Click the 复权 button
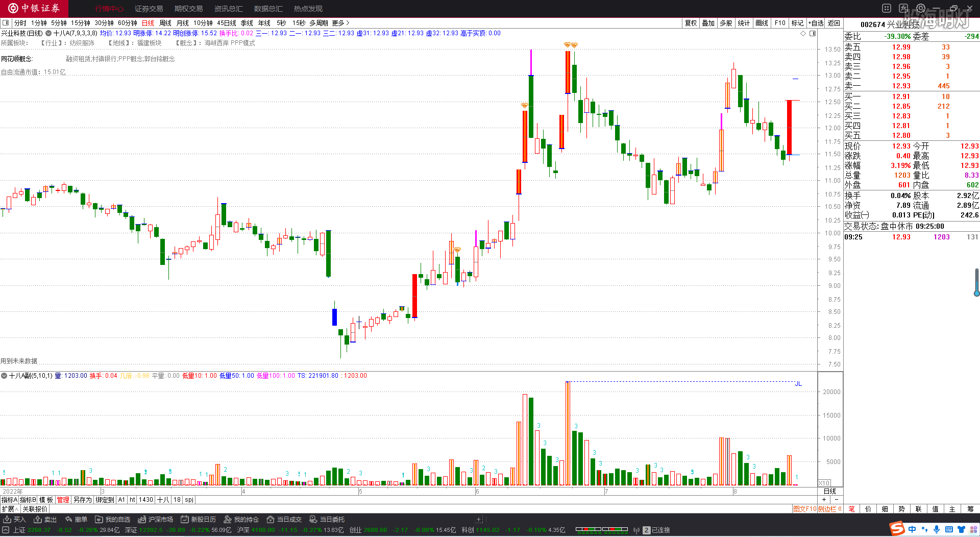 [x=691, y=23]
